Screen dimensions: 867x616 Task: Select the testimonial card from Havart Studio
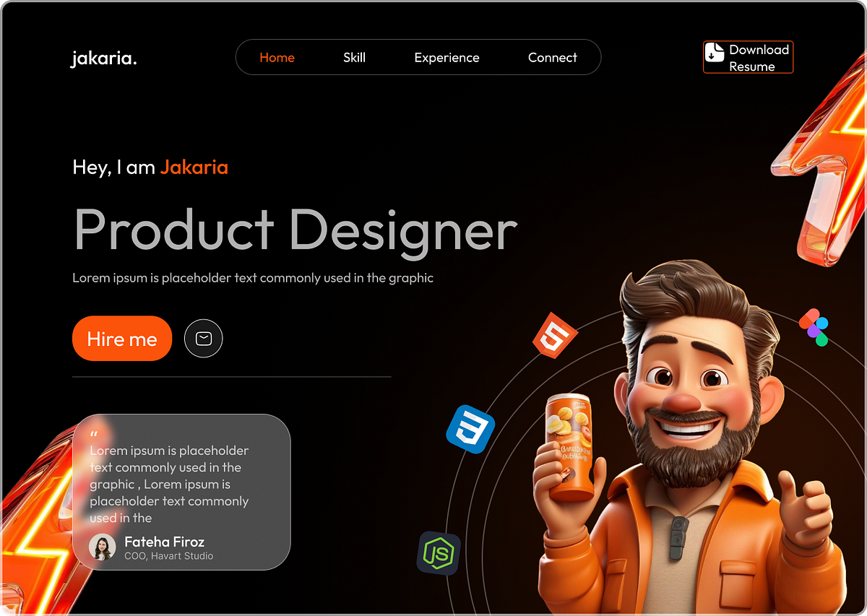(181, 491)
